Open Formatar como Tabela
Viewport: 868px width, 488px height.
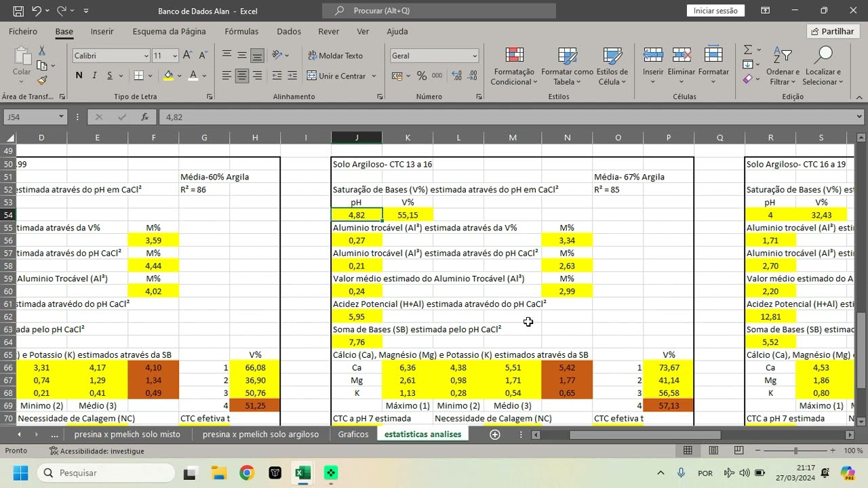[x=567, y=66]
